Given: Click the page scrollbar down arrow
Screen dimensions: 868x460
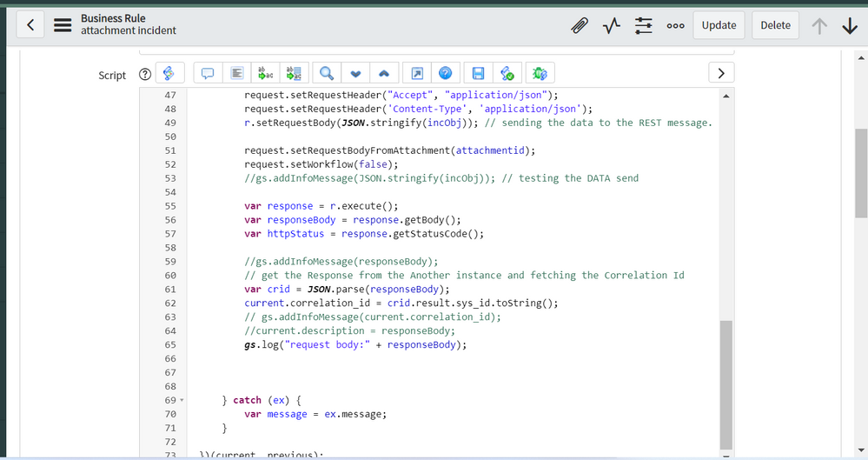Looking at the screenshot, I should (x=861, y=450).
